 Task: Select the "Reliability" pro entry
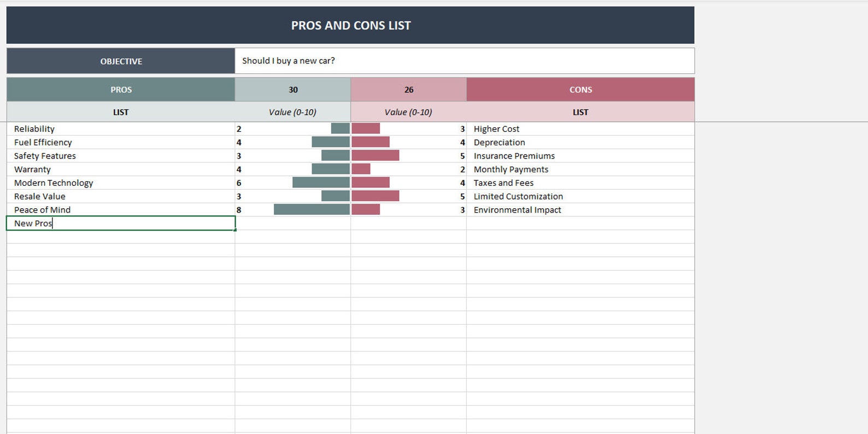pos(121,129)
